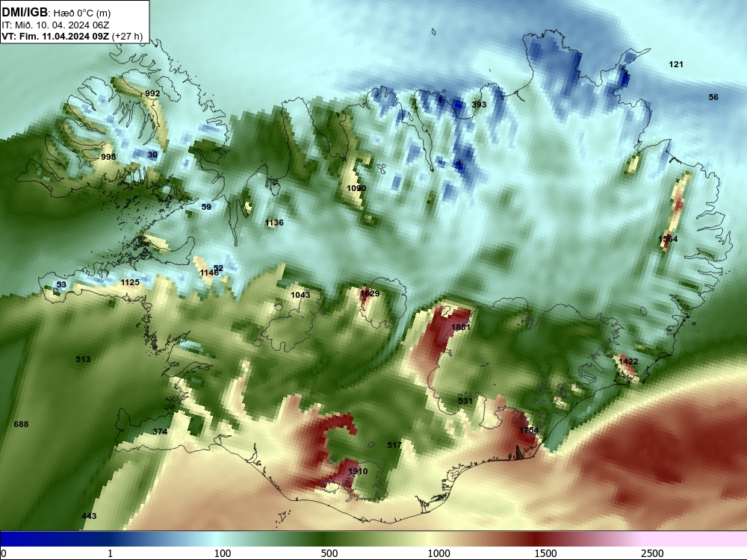747x560 pixels.
Task: Click the 1146 map value
Action: 209,273
